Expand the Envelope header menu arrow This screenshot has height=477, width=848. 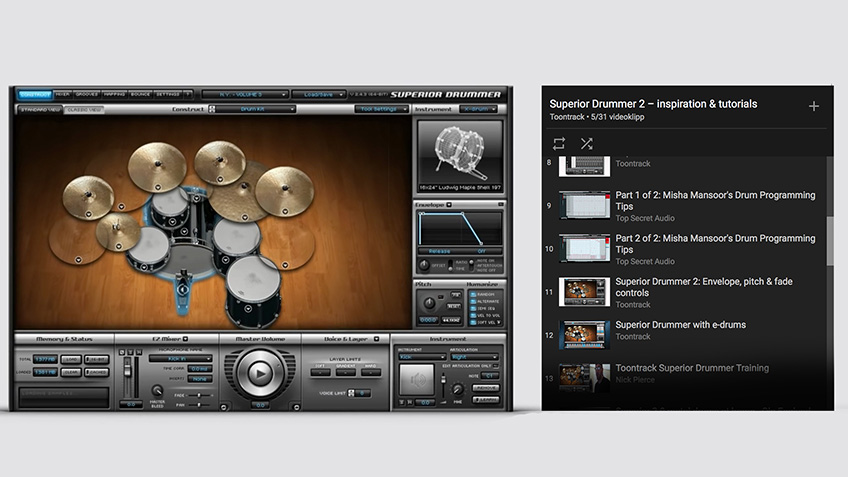coord(449,205)
